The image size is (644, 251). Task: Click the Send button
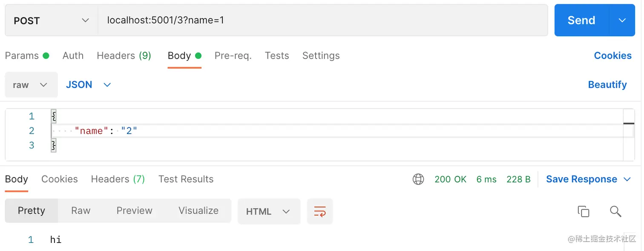point(581,20)
